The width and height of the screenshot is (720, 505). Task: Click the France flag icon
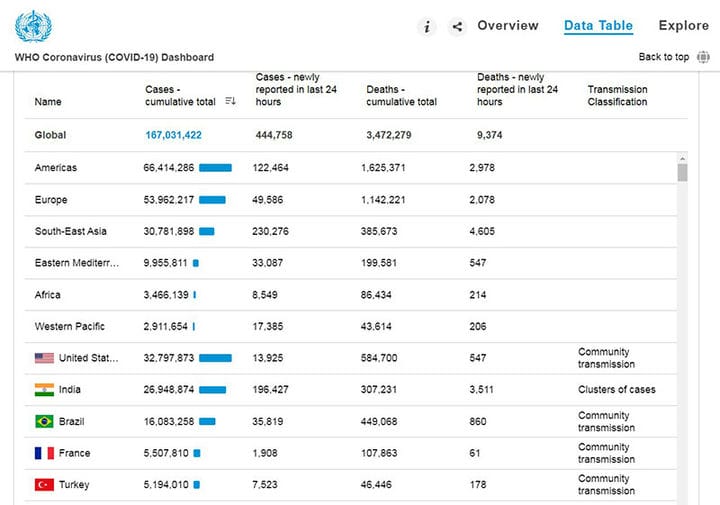pyautogui.click(x=44, y=453)
